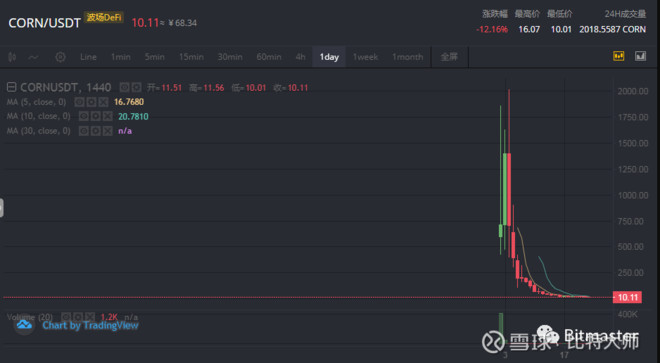Open settings of Volume (20) indicator

[78, 317]
